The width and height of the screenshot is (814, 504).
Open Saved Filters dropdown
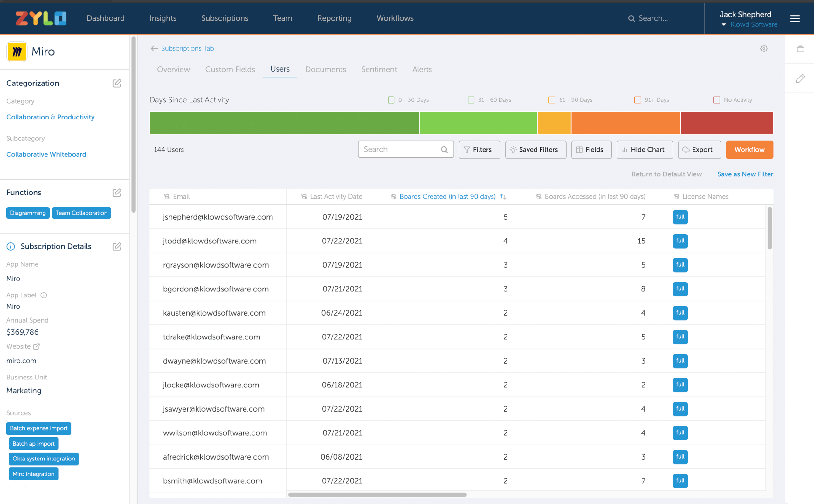(535, 150)
